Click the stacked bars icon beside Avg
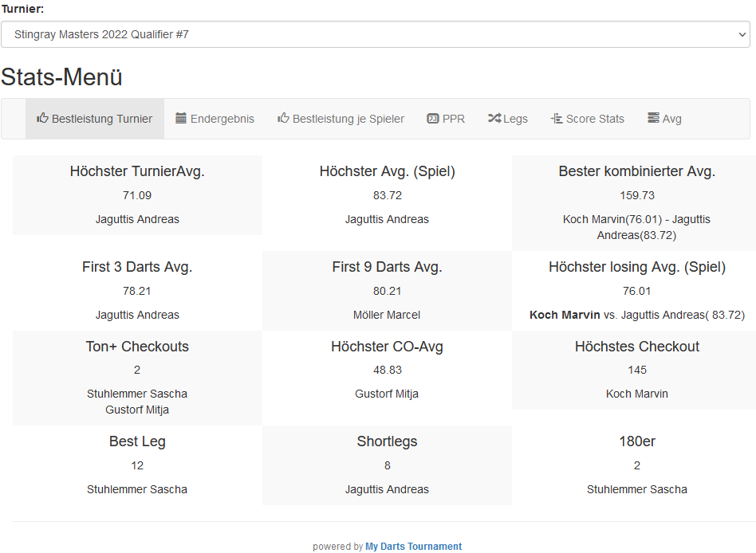The image size is (756, 553). [653, 118]
